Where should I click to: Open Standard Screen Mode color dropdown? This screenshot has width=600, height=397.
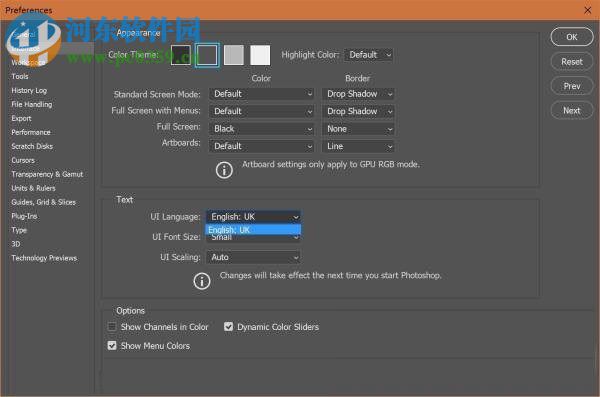point(262,94)
